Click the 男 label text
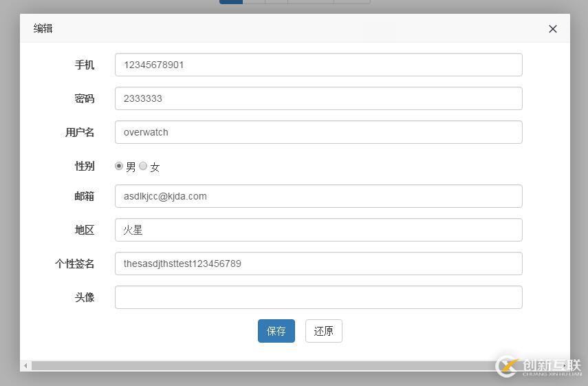 pos(131,167)
